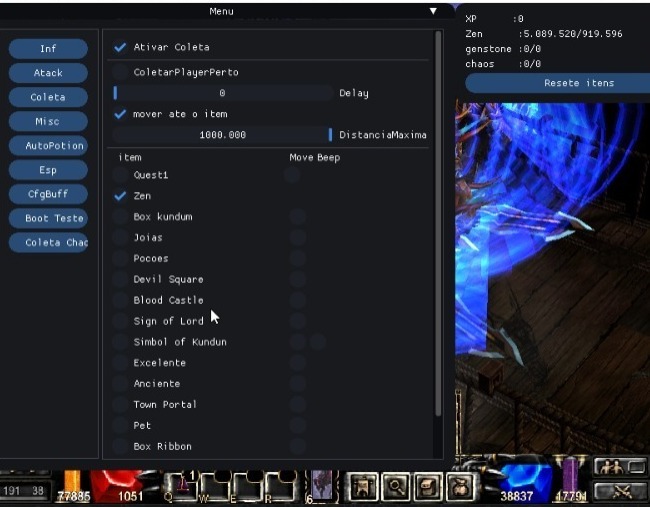
Task: Enable the ColetarPlayerPerto checkbox
Action: [x=120, y=72]
